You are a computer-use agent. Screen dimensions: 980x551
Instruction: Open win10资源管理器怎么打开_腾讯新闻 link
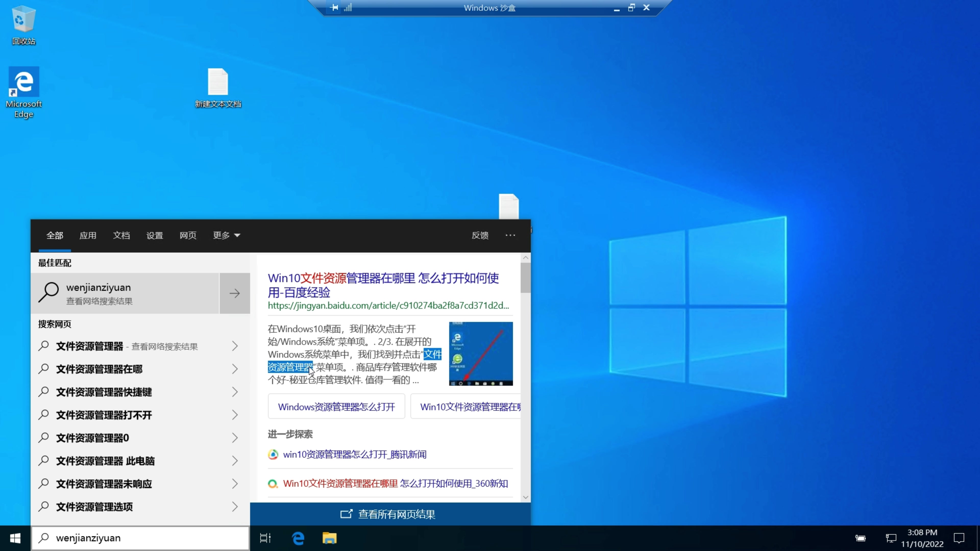coord(355,454)
